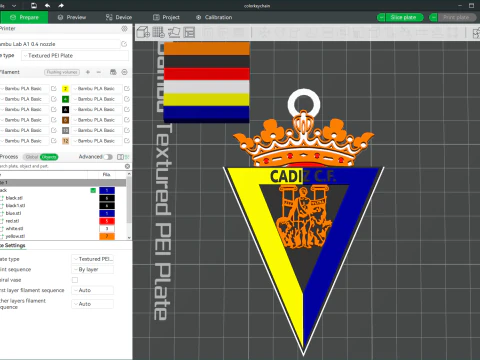Edit preset left of filament 4 swatch
The height and width of the screenshot is (360, 480).
54,99
